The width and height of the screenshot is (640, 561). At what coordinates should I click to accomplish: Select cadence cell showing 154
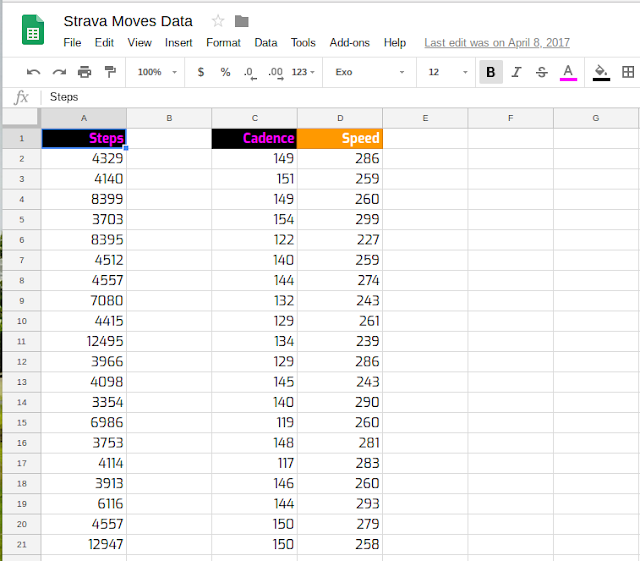(254, 220)
